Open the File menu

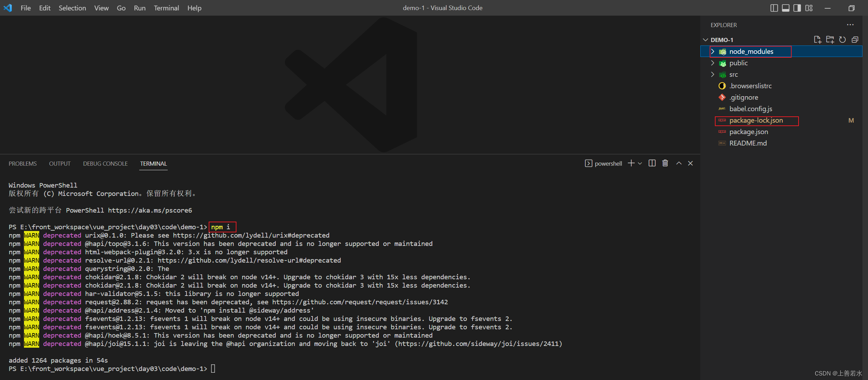(x=26, y=8)
